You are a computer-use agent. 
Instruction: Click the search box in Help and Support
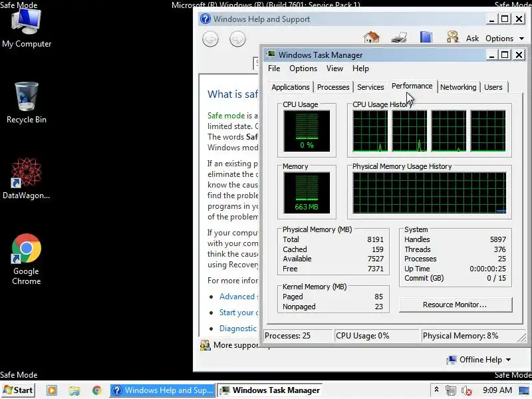click(256, 63)
